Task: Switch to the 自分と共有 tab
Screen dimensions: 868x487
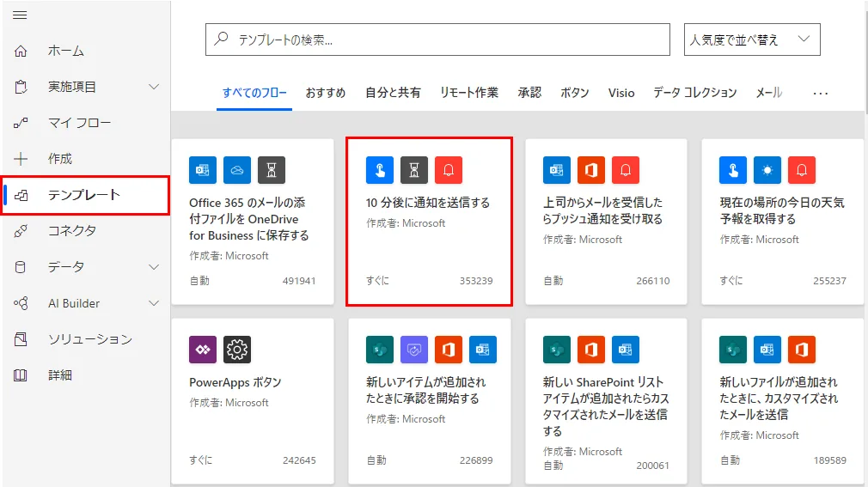Action: [393, 93]
